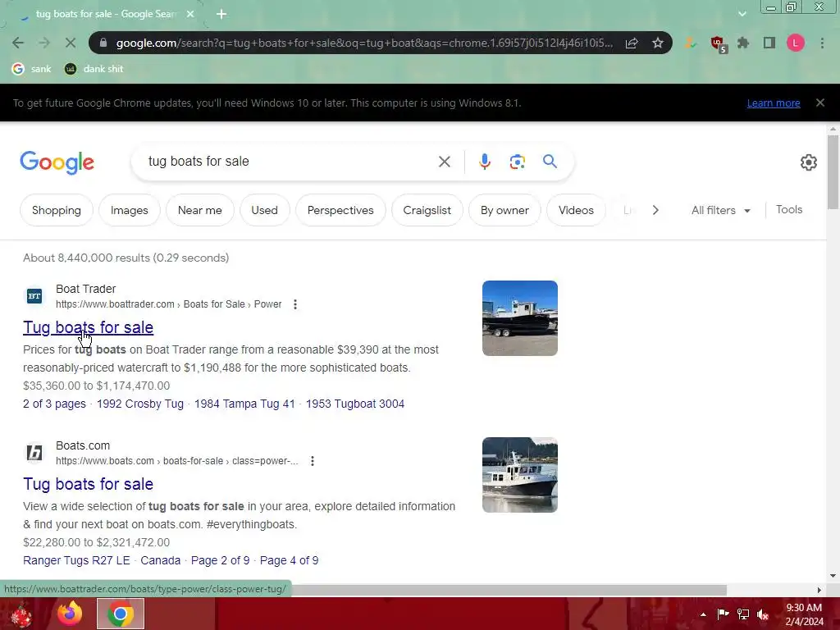
Task: Click the Boat Trader site favicon
Action: (34, 295)
